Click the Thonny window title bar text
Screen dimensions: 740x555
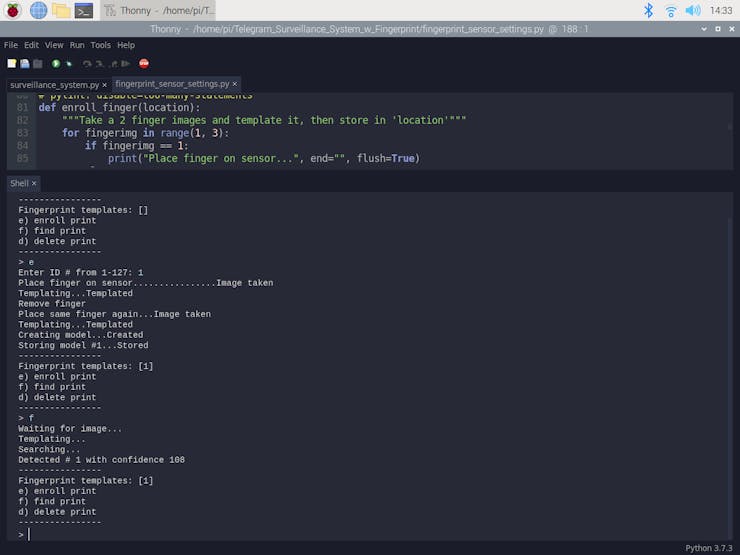point(369,29)
